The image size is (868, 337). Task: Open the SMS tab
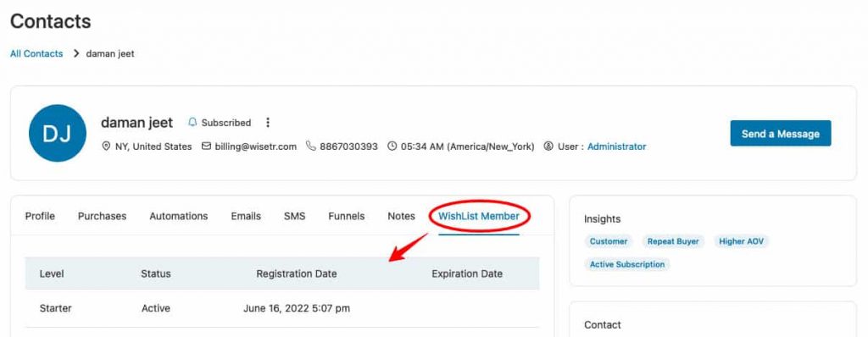tap(294, 217)
